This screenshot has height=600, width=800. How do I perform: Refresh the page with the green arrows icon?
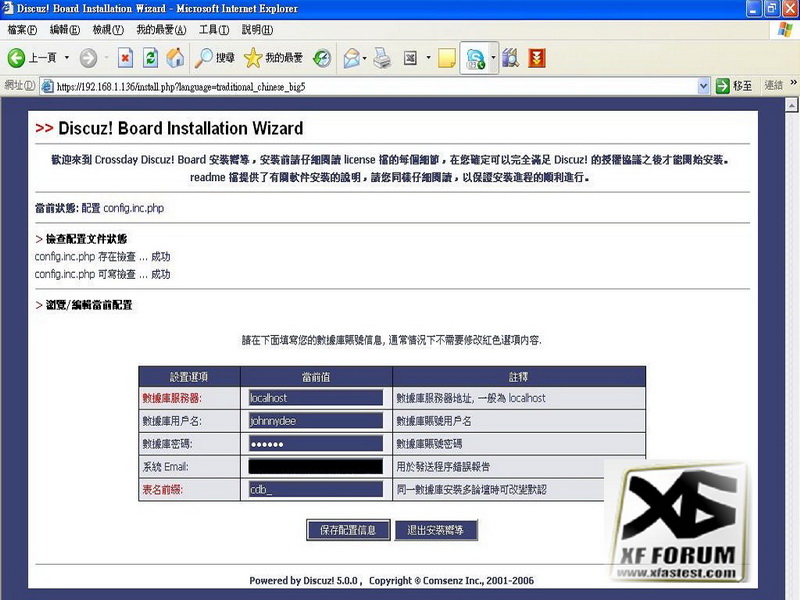tap(150, 58)
